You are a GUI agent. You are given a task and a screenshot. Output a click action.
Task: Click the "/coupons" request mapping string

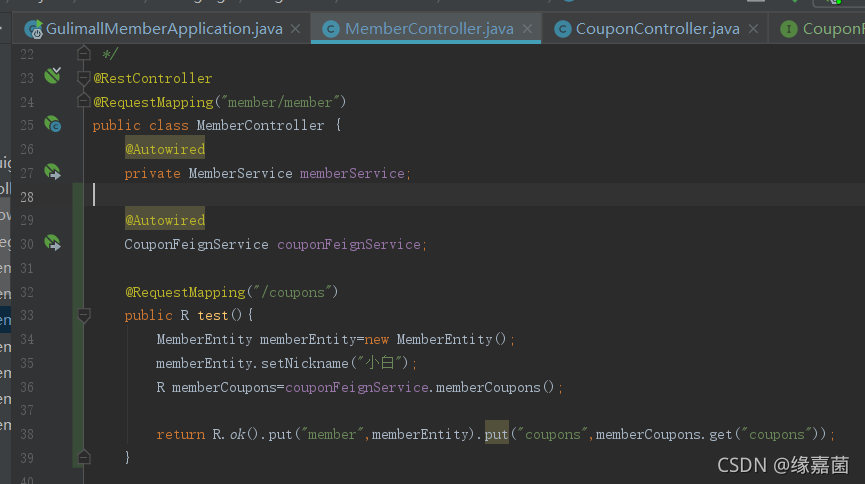pos(292,292)
